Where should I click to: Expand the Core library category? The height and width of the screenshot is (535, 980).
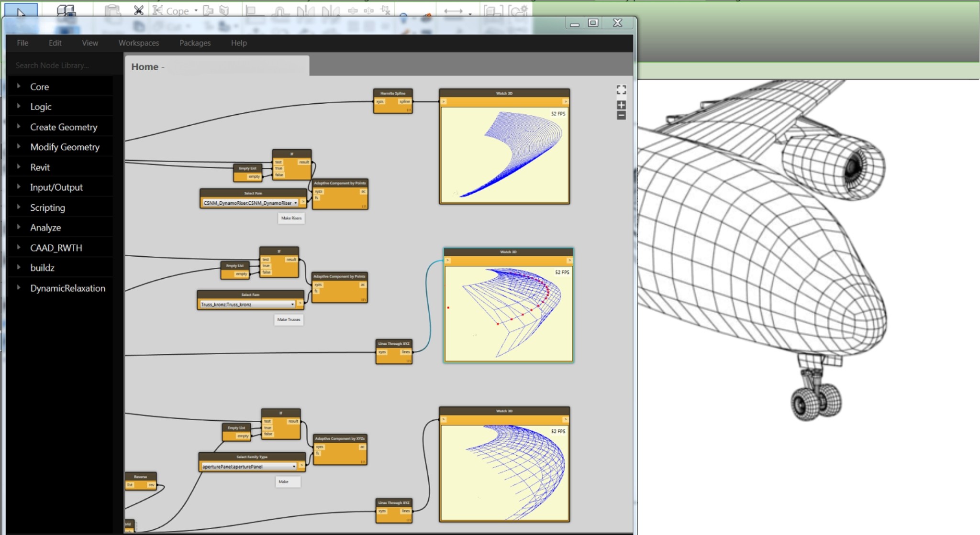click(x=39, y=87)
